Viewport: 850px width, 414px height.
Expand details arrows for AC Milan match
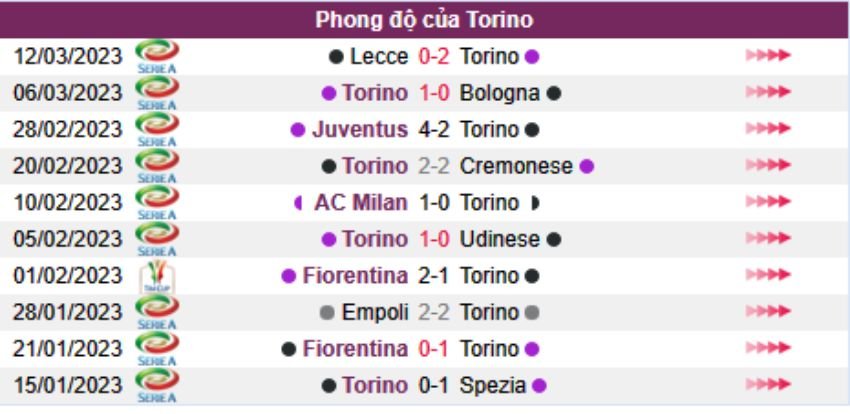[x=768, y=203]
